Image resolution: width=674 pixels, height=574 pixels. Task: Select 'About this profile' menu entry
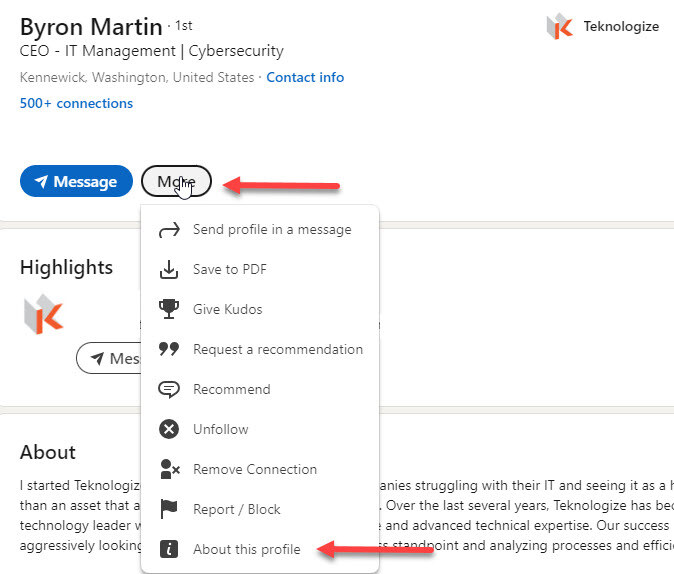tap(246, 549)
